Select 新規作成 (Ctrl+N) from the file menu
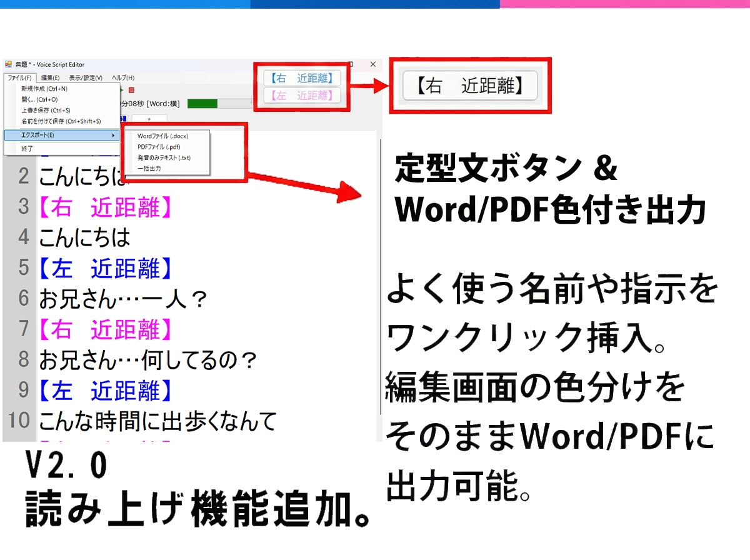Viewport: 750px width, 560px height. (x=44, y=89)
